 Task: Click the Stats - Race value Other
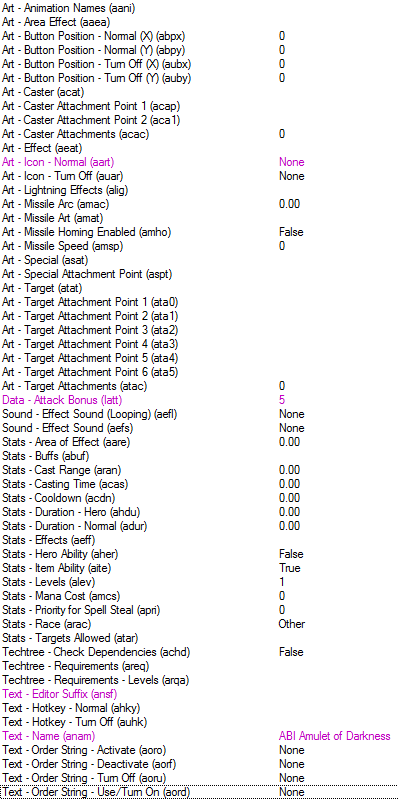click(x=292, y=624)
